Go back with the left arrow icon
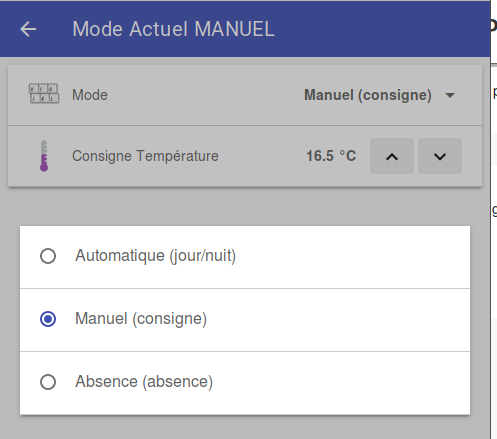This screenshot has height=439, width=497. click(x=28, y=29)
